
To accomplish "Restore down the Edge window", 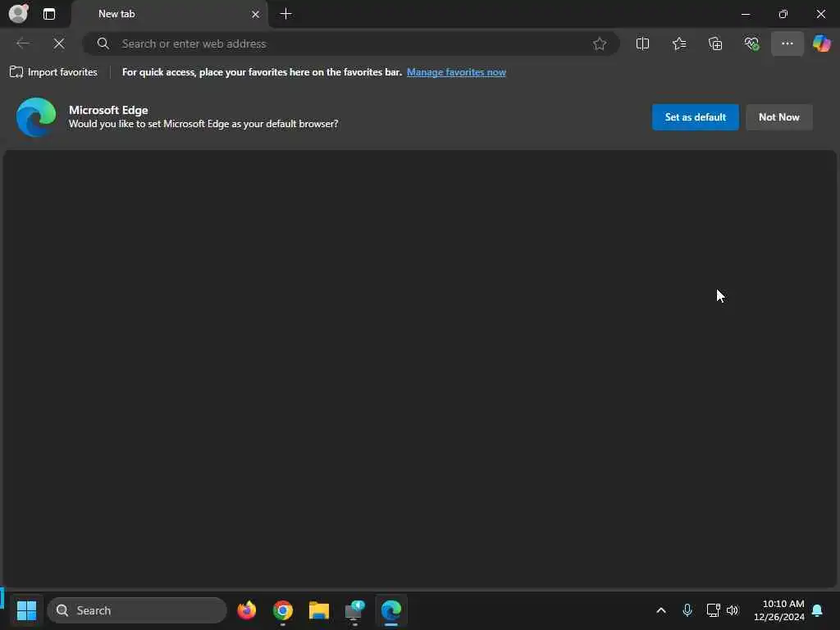I will (x=783, y=14).
